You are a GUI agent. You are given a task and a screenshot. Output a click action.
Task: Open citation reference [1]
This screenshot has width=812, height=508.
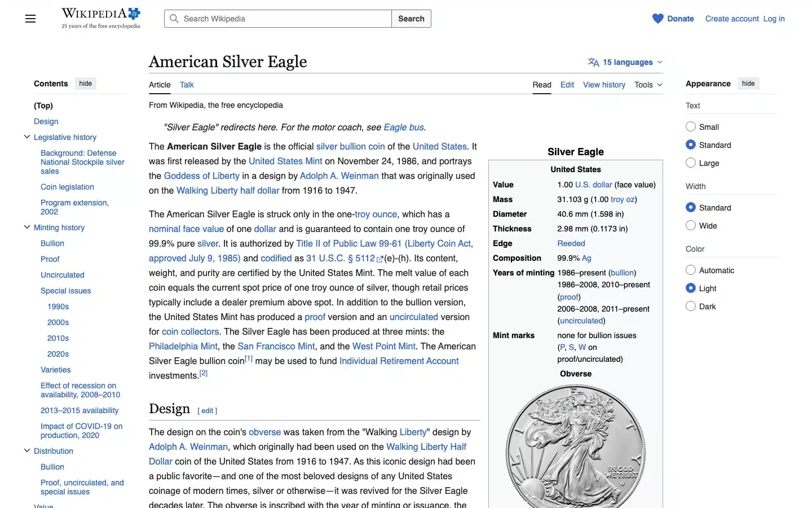(249, 358)
